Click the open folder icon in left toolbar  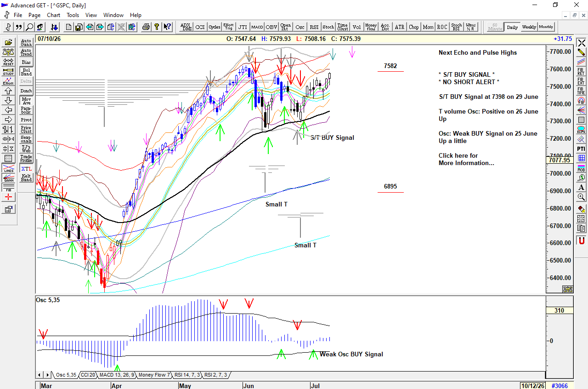8,42
